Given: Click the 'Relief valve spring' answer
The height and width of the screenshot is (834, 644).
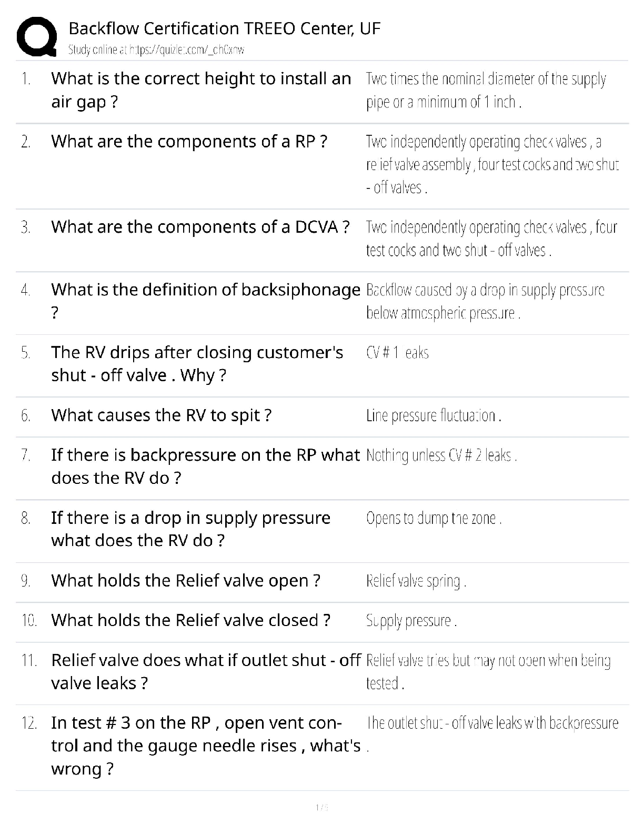Looking at the screenshot, I should click(x=416, y=581).
